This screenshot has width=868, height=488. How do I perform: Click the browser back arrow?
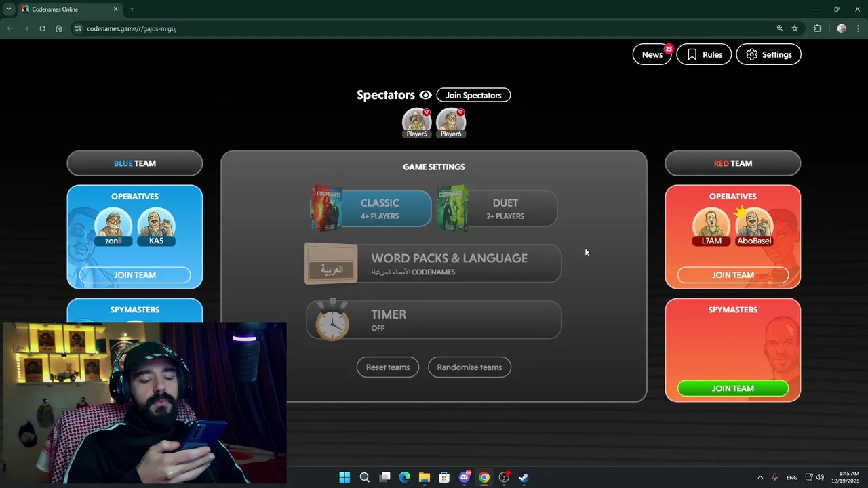pos(9,28)
